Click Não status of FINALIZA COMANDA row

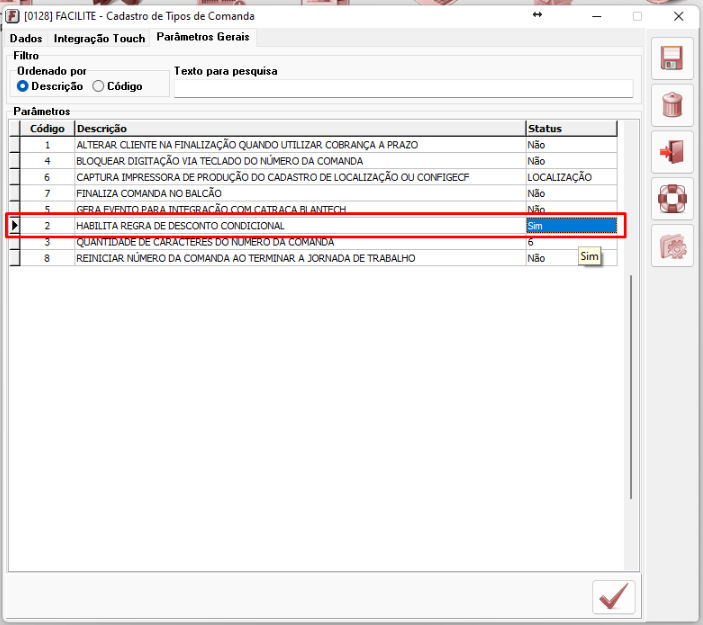tap(572, 193)
